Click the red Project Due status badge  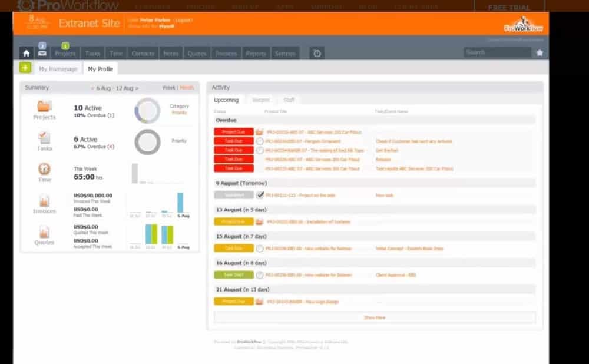click(233, 132)
